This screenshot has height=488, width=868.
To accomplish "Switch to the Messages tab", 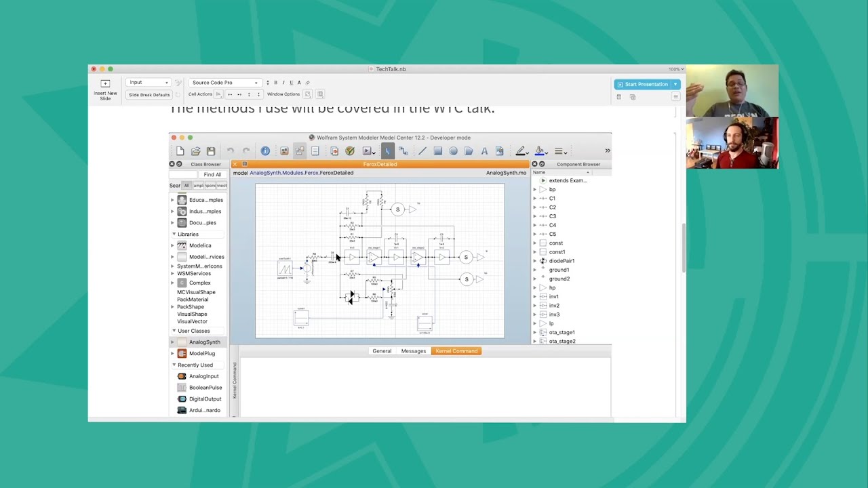I will coord(414,351).
